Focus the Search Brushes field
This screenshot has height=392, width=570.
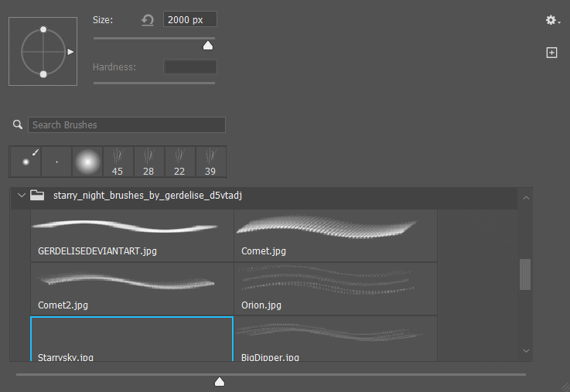point(127,125)
